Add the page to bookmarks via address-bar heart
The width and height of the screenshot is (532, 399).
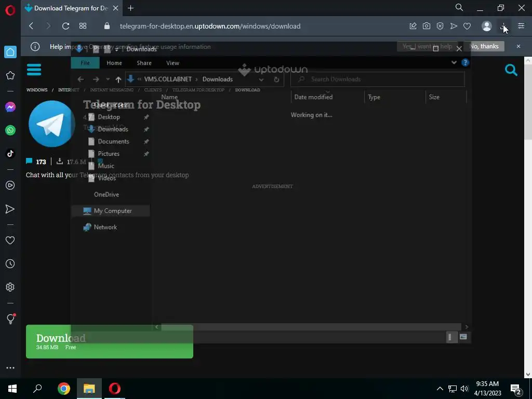467,26
